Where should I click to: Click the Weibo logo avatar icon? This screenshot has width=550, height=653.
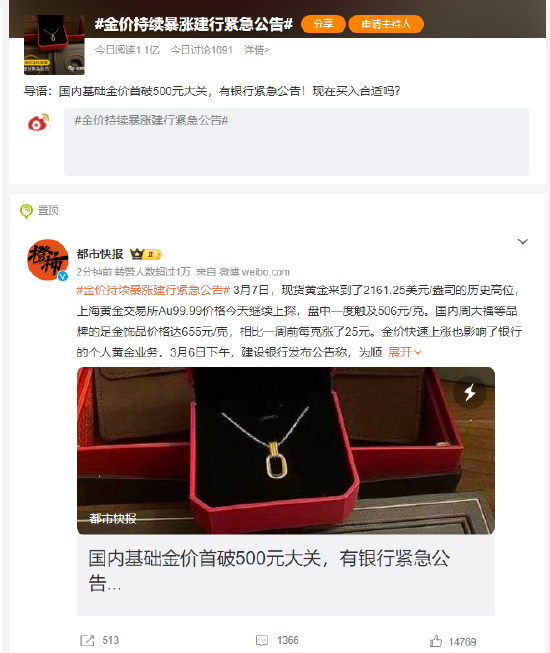[38, 122]
